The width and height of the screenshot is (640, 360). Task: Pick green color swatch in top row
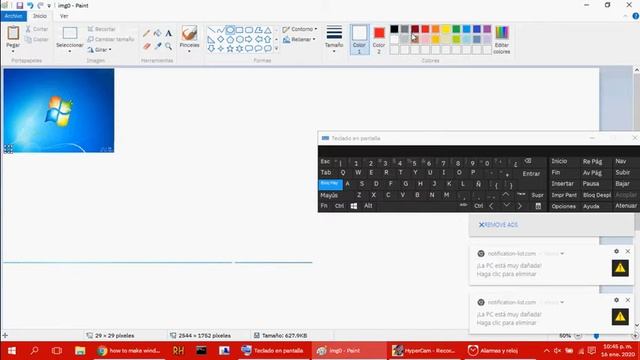pos(456,29)
